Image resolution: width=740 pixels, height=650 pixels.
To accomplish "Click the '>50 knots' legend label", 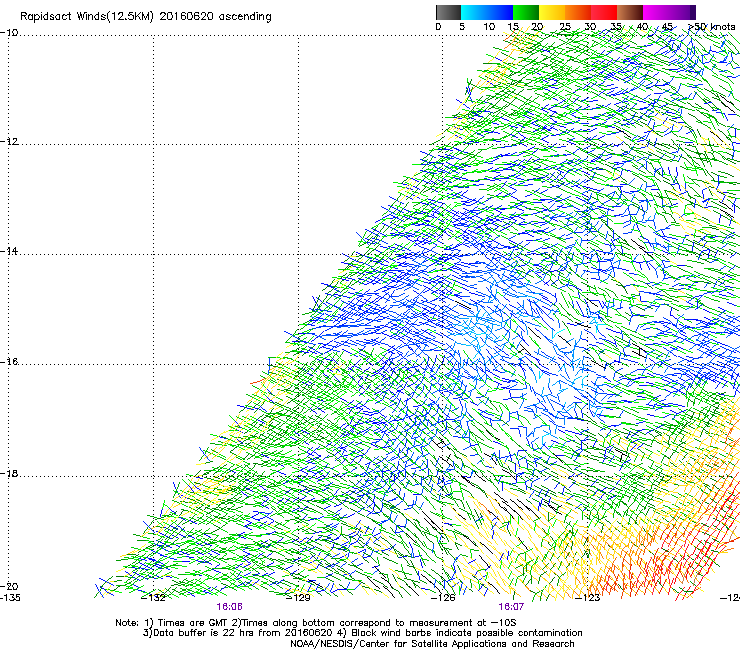I will coord(712,27).
